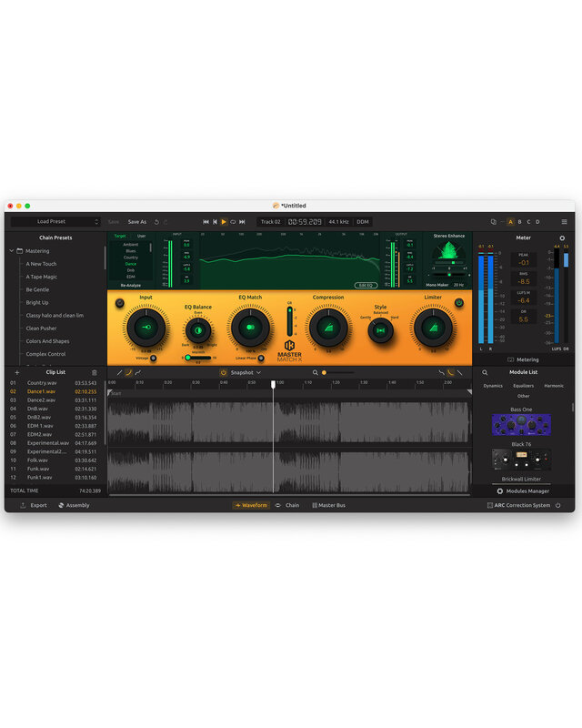The height and width of the screenshot is (728, 582).
Task: Click the Warmth slider handle
Action: click(187, 358)
